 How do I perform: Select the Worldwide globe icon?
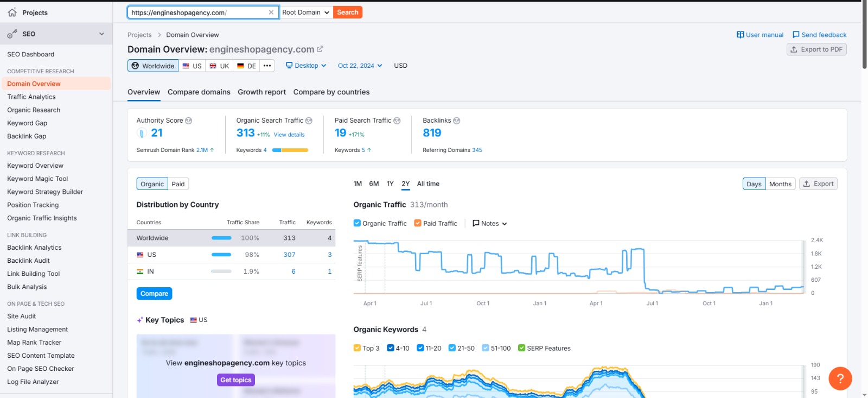[136, 66]
